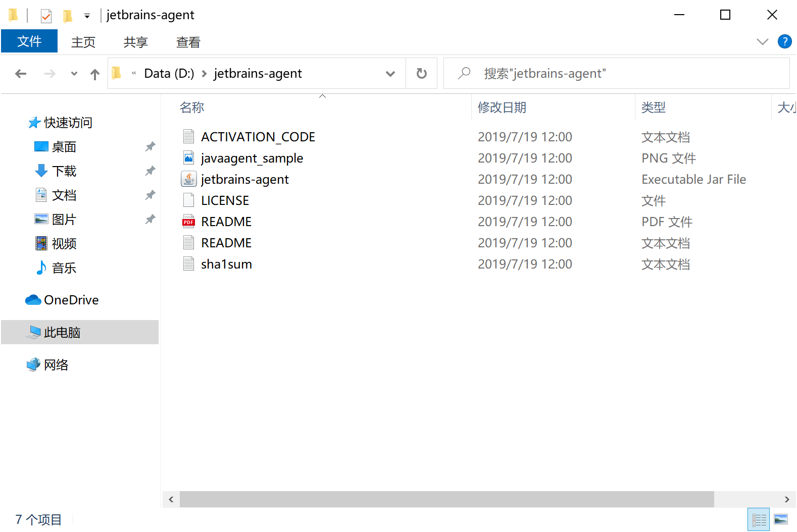The height and width of the screenshot is (532, 797).
Task: Open the recent locations dropdown arrow
Action: click(74, 74)
